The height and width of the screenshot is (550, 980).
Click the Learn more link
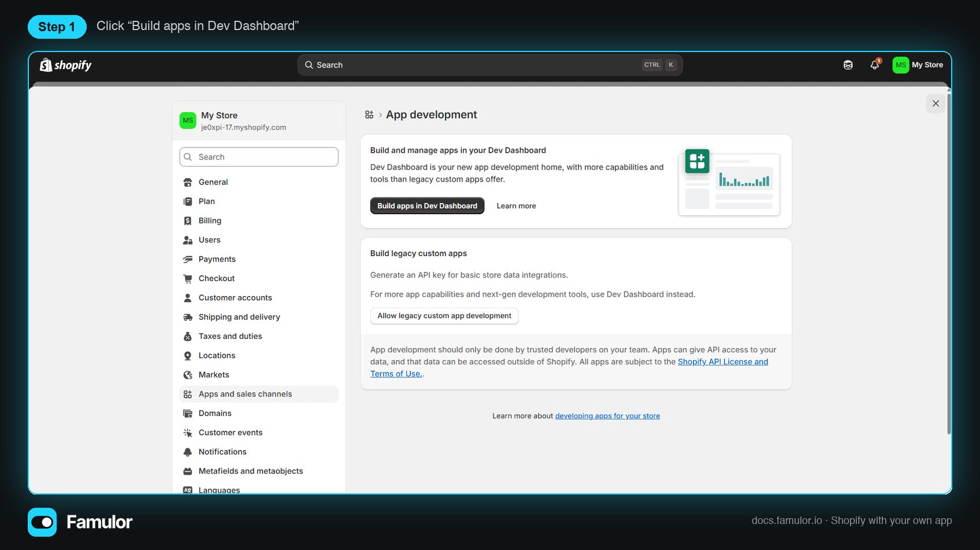[x=516, y=206]
